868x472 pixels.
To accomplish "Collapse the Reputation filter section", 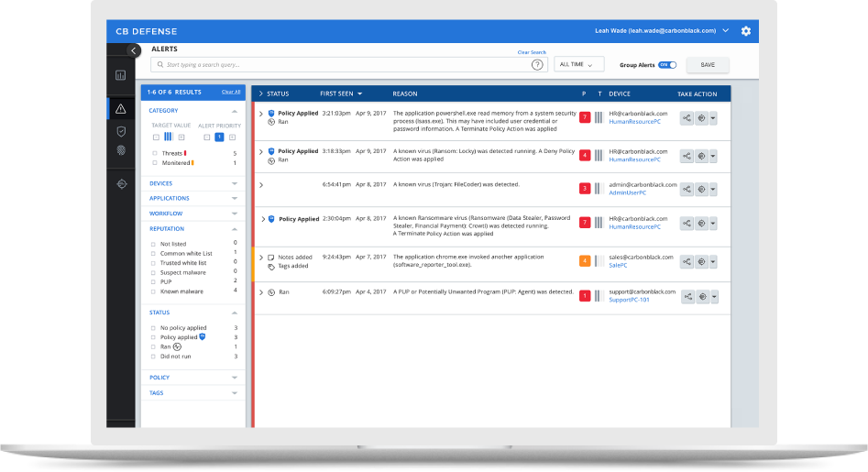I will [235, 229].
